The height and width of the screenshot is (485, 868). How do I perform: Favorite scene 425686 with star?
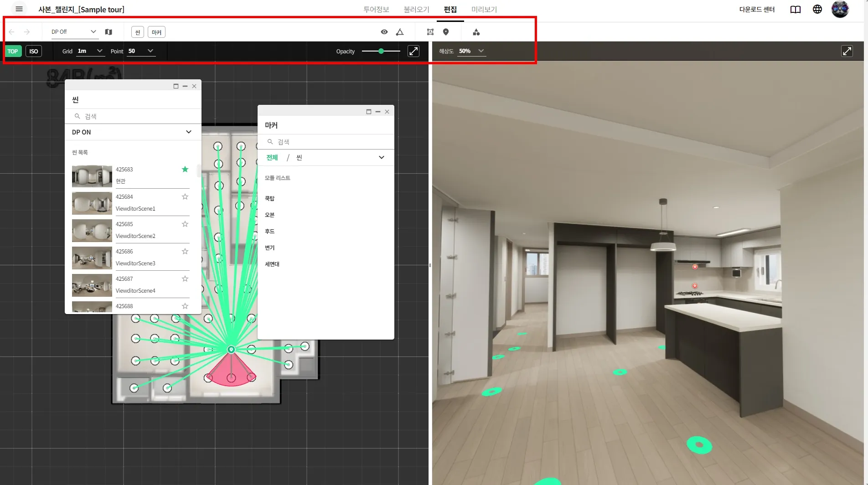point(185,252)
